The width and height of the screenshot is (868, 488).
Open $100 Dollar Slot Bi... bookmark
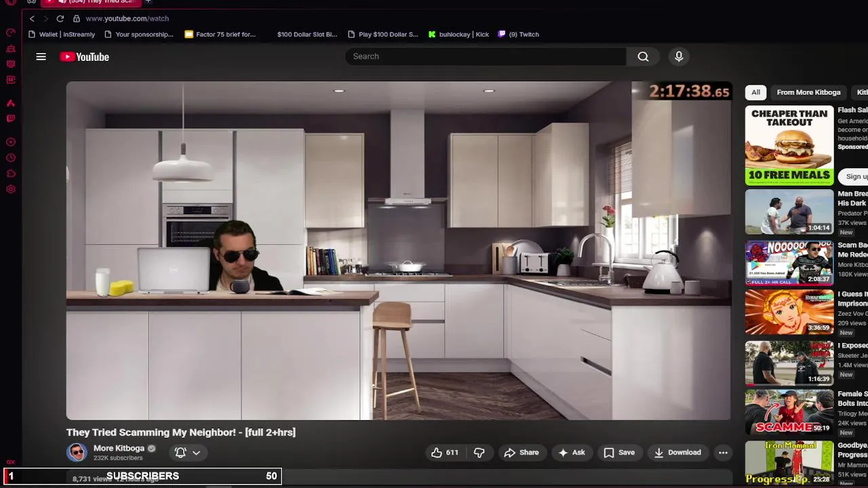pyautogui.click(x=307, y=34)
